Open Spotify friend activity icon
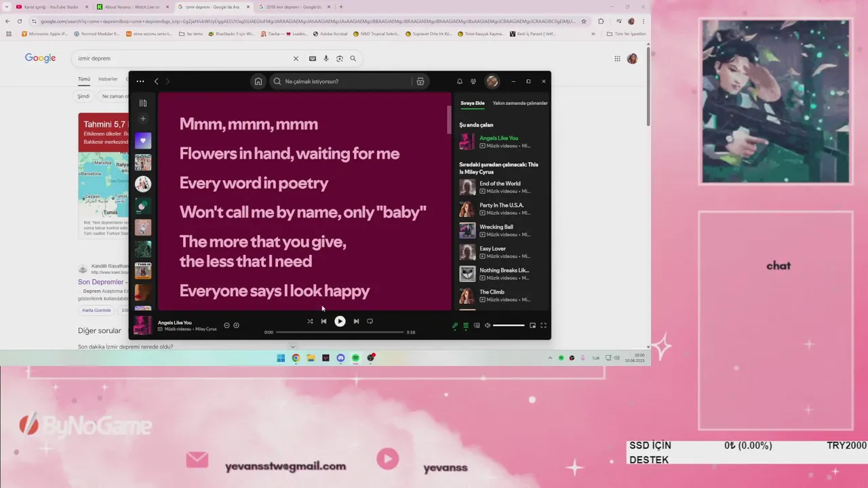This screenshot has width=868, height=488. [x=473, y=81]
